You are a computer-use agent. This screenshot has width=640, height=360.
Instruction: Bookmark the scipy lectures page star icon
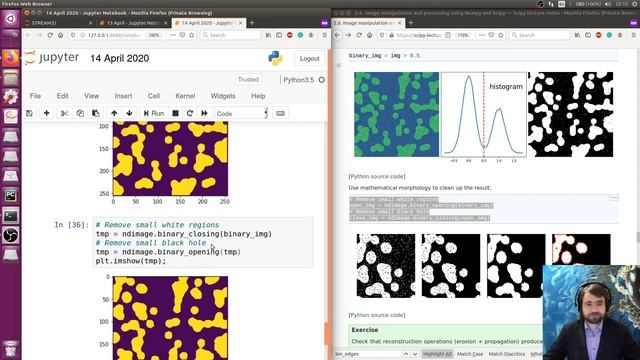pos(501,35)
